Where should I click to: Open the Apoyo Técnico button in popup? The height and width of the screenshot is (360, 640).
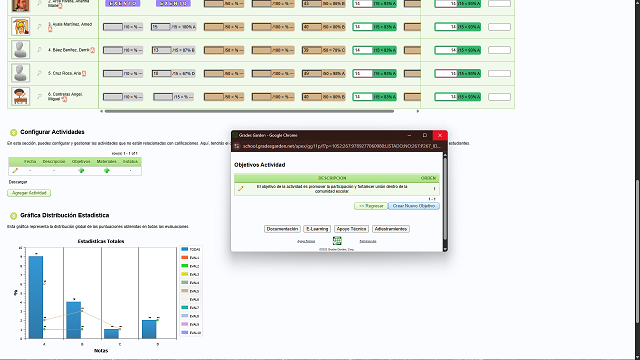tap(351, 229)
